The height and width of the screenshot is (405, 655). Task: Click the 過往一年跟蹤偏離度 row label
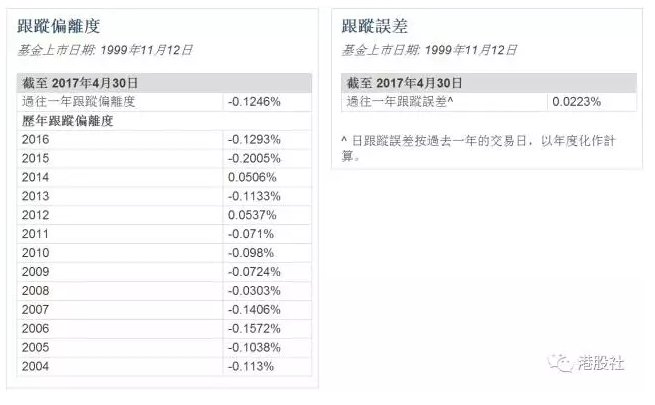[78, 101]
